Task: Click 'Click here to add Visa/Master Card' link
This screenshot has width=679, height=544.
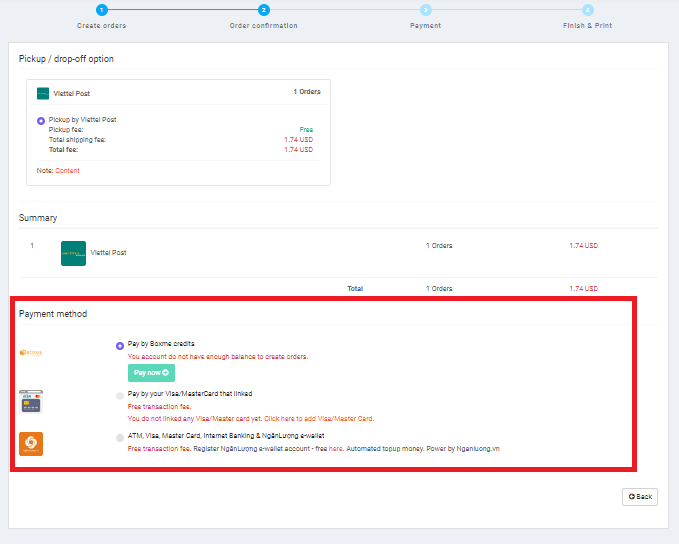Action: click(x=319, y=418)
